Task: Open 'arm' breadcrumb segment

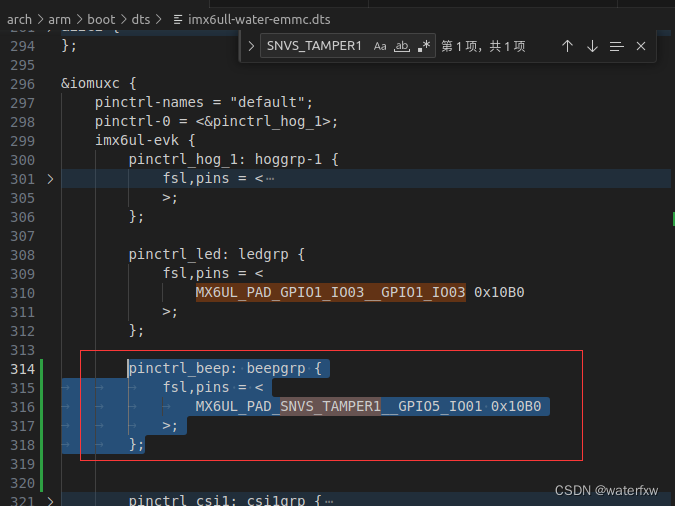Action: 59,20
